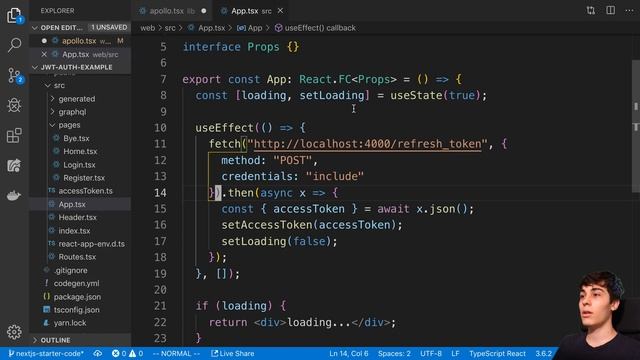Collapse the Open Editors section
Screen dimensions: 640x360
click(x=81, y=27)
